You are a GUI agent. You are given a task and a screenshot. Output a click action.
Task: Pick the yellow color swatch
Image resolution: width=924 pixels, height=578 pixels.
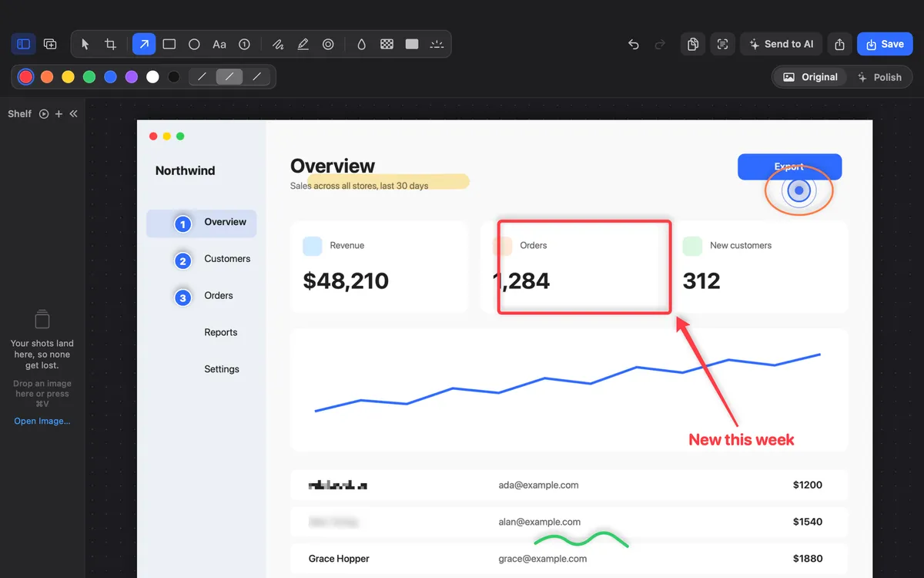[x=68, y=77]
